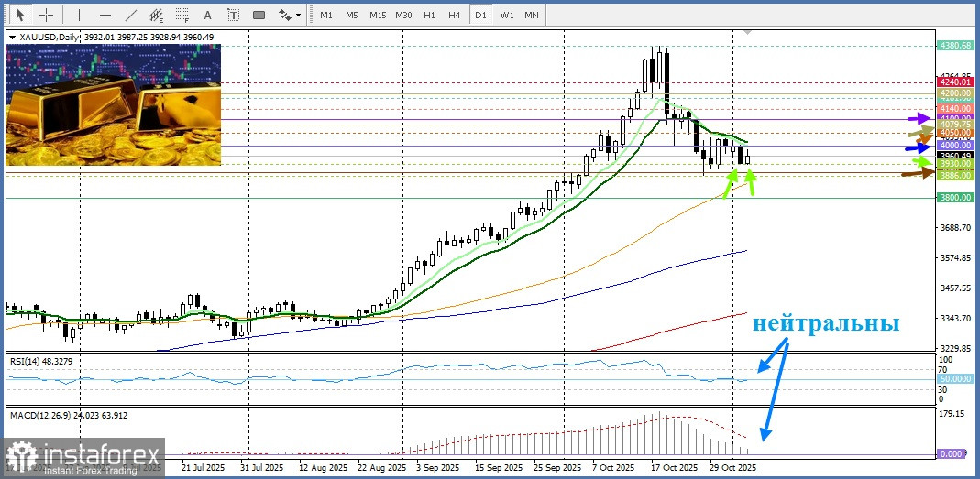Select the MN monthly timeframe
The height and width of the screenshot is (479, 980).
pyautogui.click(x=532, y=15)
